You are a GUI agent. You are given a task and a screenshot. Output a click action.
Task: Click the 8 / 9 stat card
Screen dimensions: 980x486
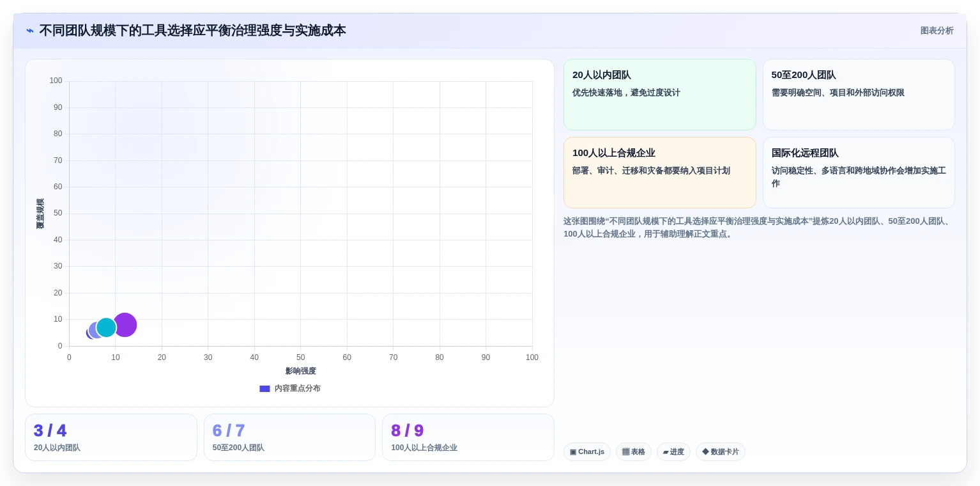pyautogui.click(x=468, y=437)
